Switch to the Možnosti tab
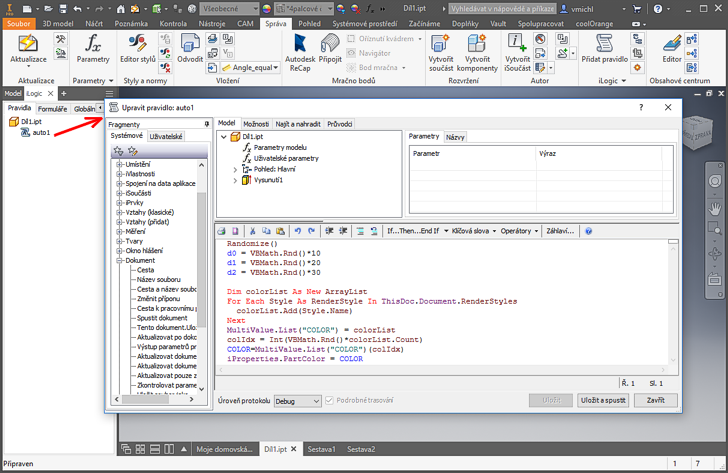This screenshot has height=473, width=728. click(256, 123)
